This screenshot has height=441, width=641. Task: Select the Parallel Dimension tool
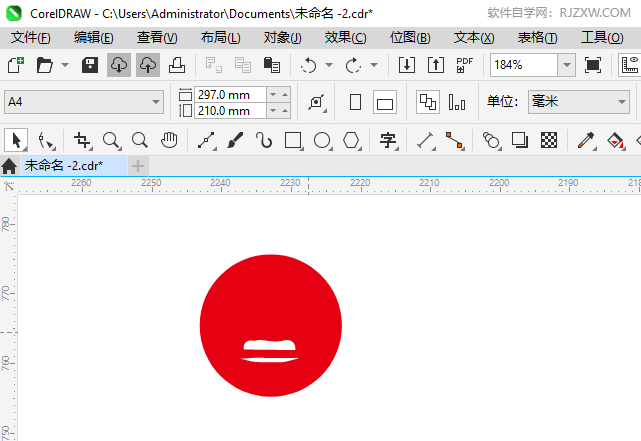[426, 141]
